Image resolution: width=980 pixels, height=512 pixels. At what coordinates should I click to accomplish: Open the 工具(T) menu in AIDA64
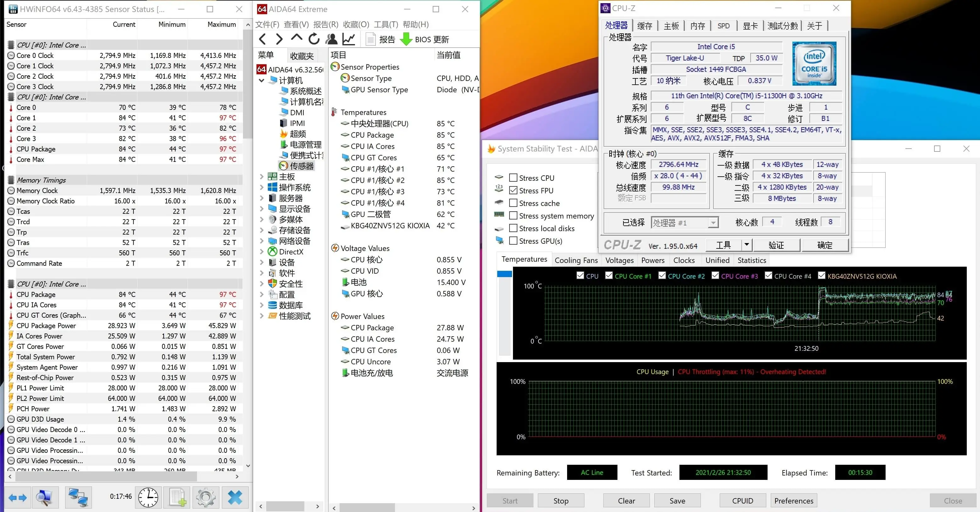click(x=386, y=24)
